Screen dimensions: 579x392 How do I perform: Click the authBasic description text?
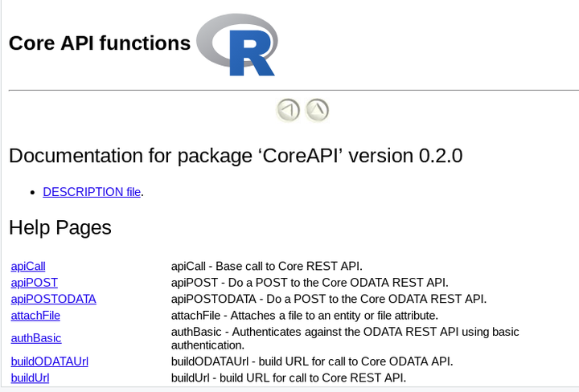point(345,338)
